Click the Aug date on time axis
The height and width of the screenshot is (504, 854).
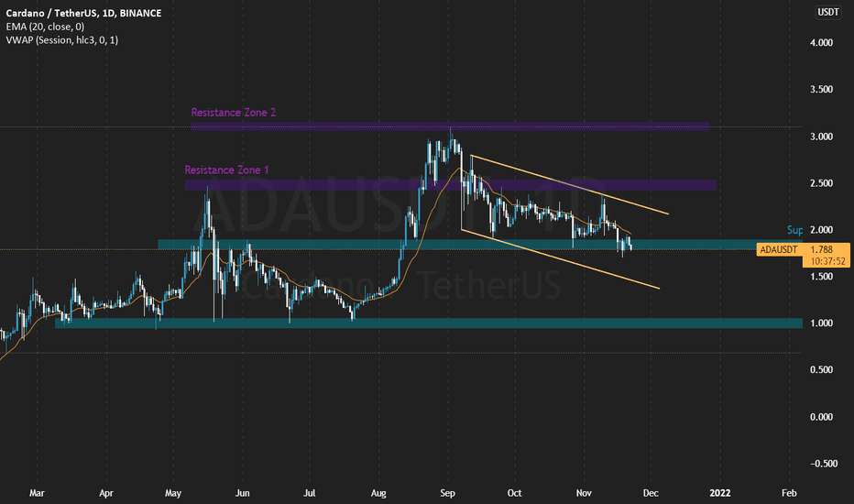378,493
